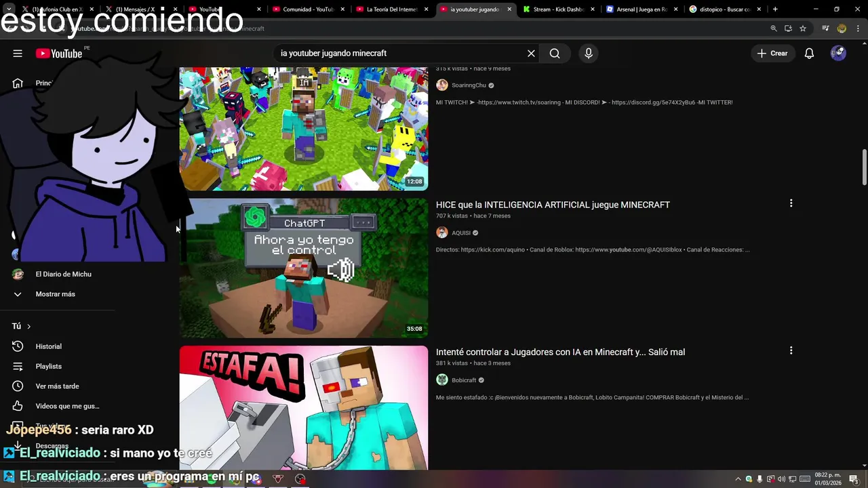The width and height of the screenshot is (868, 488).
Task: Close the ia youtuber jugando tab
Action: tap(509, 9)
